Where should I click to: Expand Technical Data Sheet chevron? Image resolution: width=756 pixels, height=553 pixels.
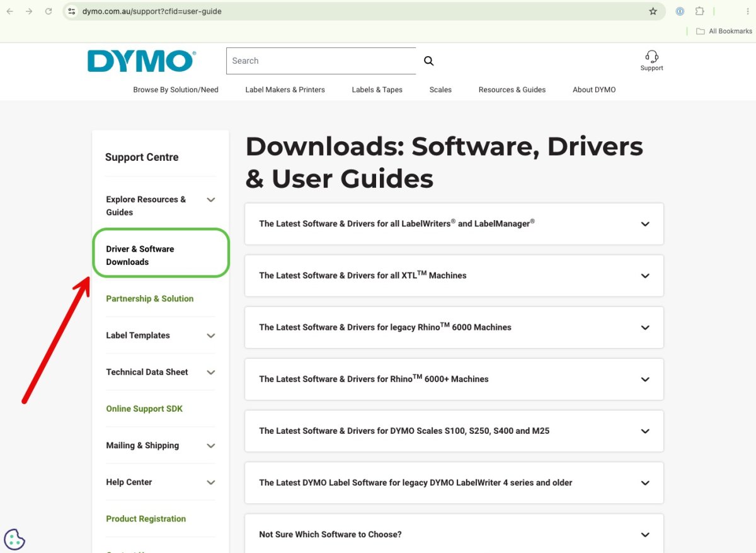tap(211, 373)
